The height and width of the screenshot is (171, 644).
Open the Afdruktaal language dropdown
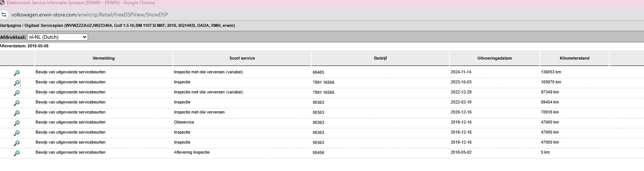coord(58,37)
